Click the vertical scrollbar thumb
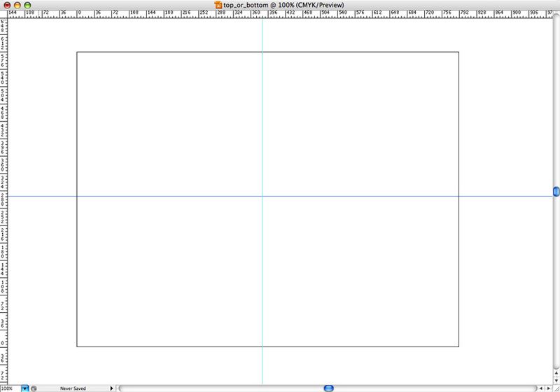 (556, 191)
